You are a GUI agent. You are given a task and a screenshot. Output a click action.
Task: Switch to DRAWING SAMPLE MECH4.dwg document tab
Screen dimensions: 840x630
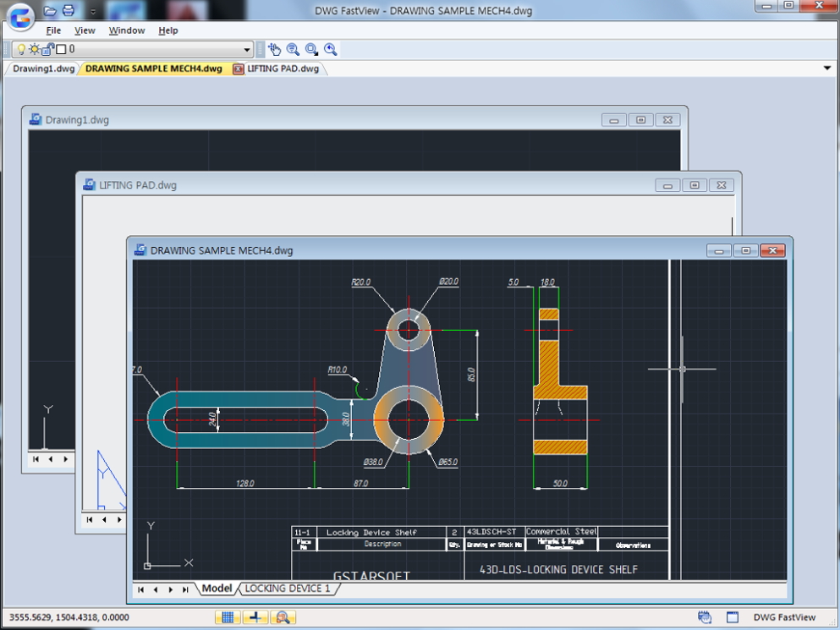click(x=154, y=68)
